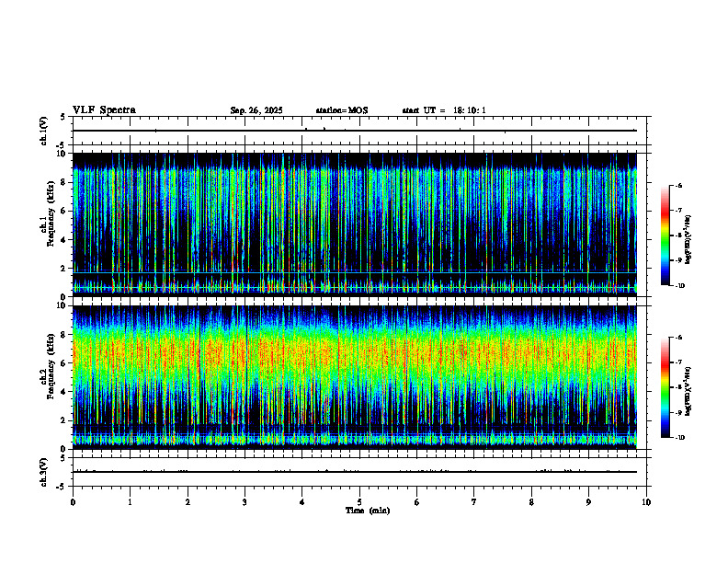Screen dimensions: 728x563
Task: Select the ch.2 "Frequency (kHz)" axis label
Action: (51, 366)
